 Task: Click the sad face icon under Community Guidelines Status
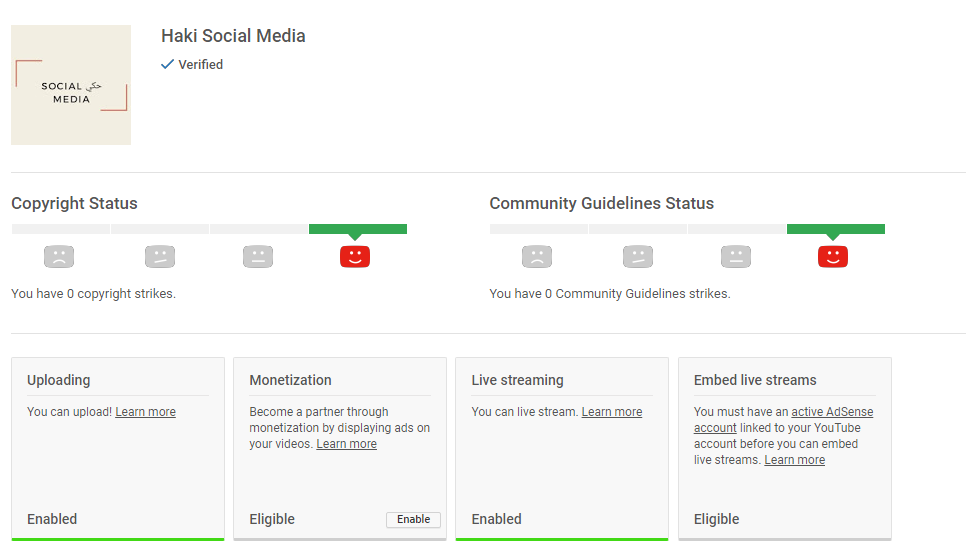click(x=537, y=256)
